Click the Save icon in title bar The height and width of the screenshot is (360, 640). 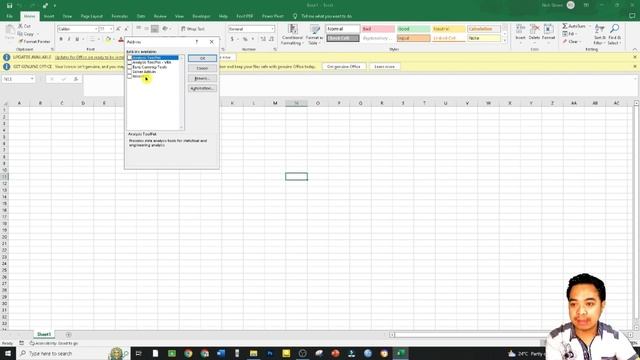click(x=9, y=5)
